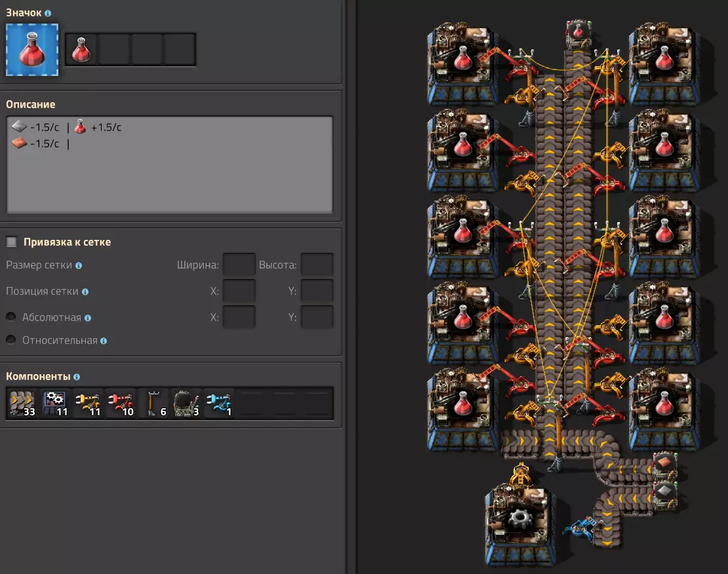728x574 pixels.
Task: Click the info icon beside Размер сетки
Action: tap(79, 265)
